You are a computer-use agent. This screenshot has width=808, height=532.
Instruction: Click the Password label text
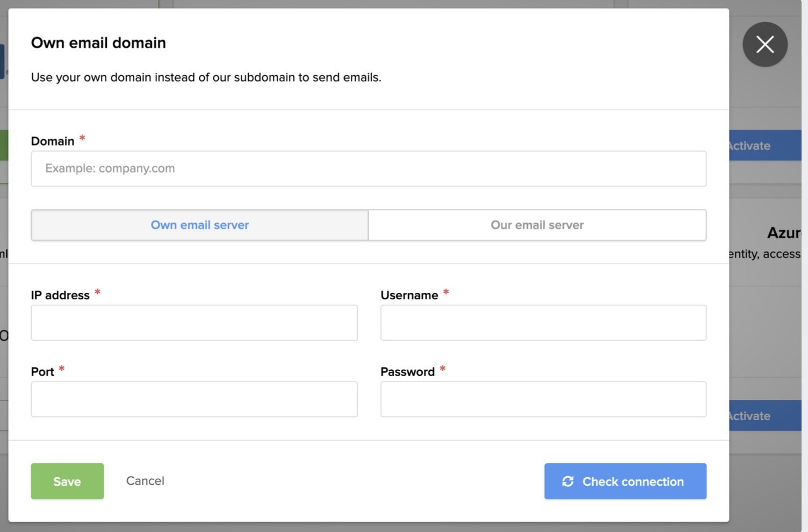pyautogui.click(x=407, y=372)
